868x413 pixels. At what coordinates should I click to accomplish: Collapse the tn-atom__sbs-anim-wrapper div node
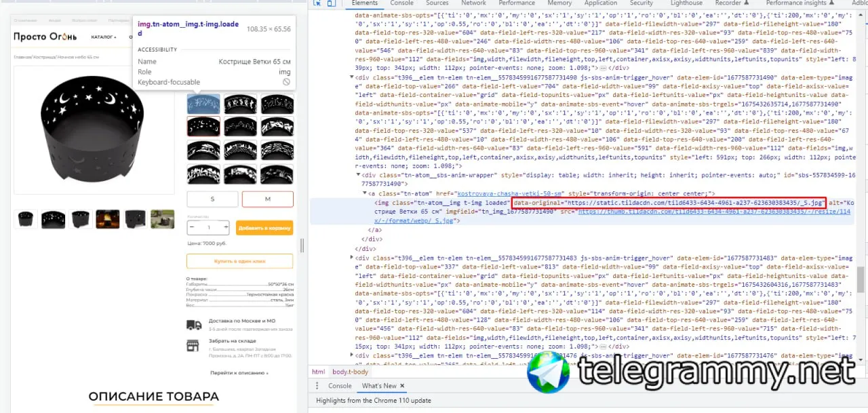(359, 175)
